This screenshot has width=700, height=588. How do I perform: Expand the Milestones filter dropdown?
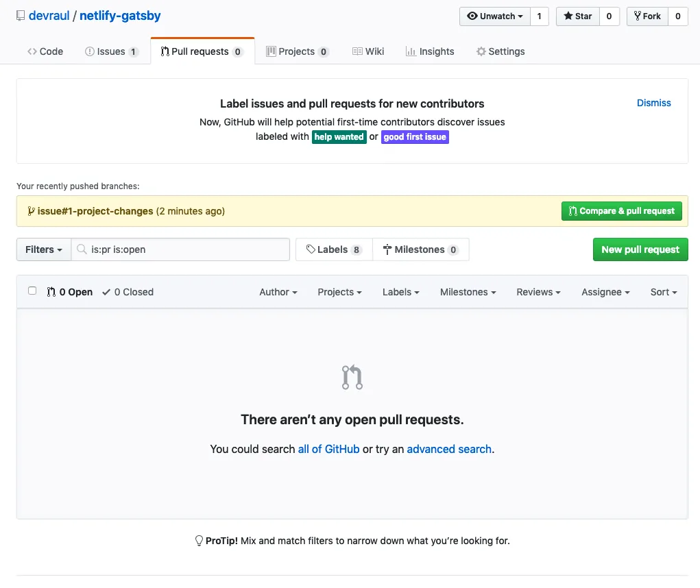click(x=468, y=292)
